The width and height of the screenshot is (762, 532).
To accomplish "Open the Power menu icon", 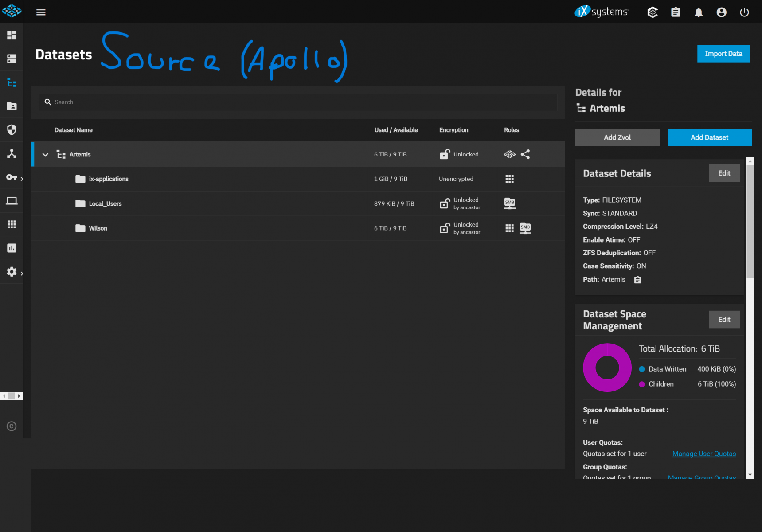I will point(745,12).
